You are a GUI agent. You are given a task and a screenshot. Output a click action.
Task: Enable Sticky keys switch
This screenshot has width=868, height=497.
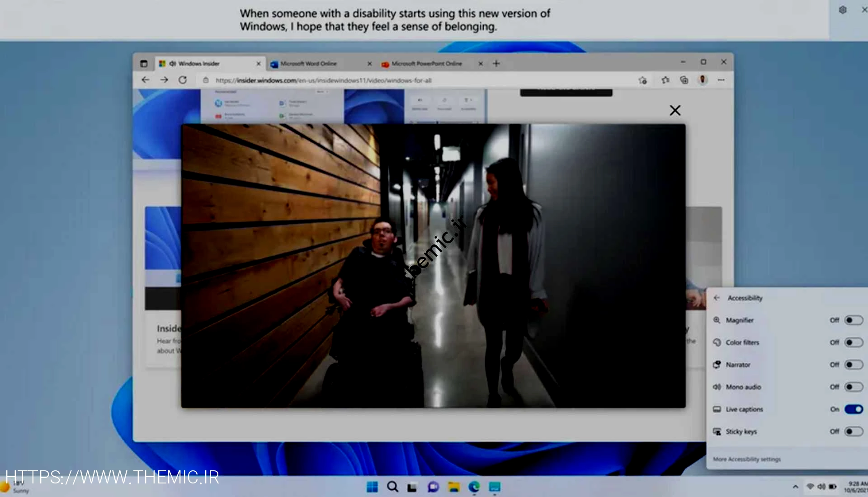(854, 431)
